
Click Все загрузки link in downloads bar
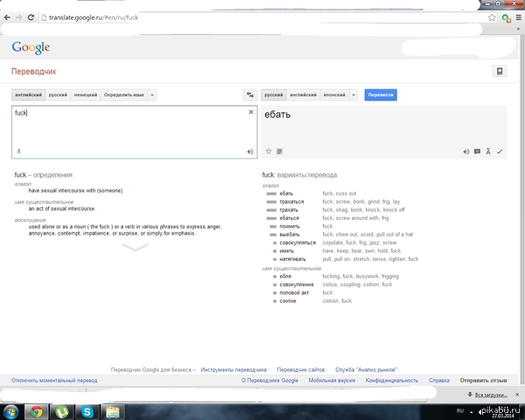click(491, 395)
